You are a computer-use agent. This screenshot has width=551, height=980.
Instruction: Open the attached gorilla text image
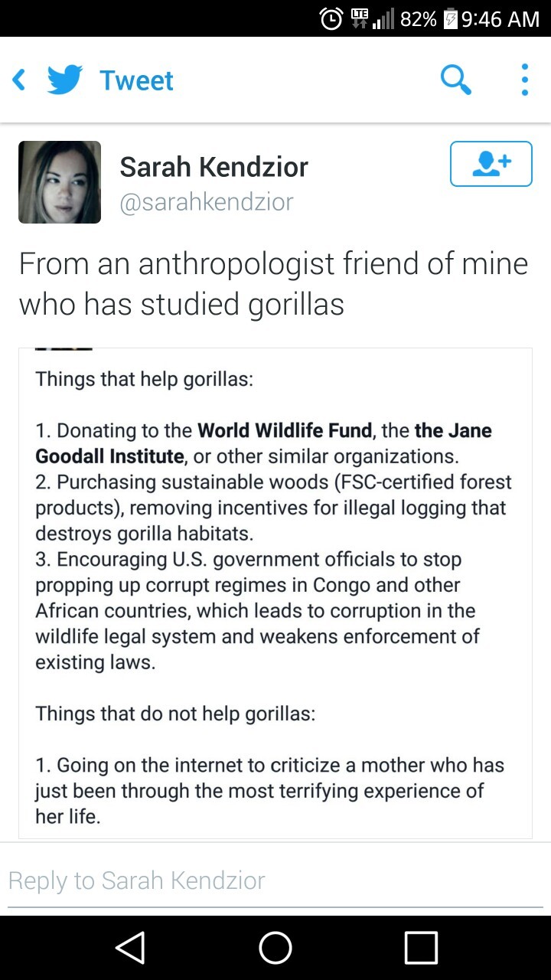coord(275,593)
